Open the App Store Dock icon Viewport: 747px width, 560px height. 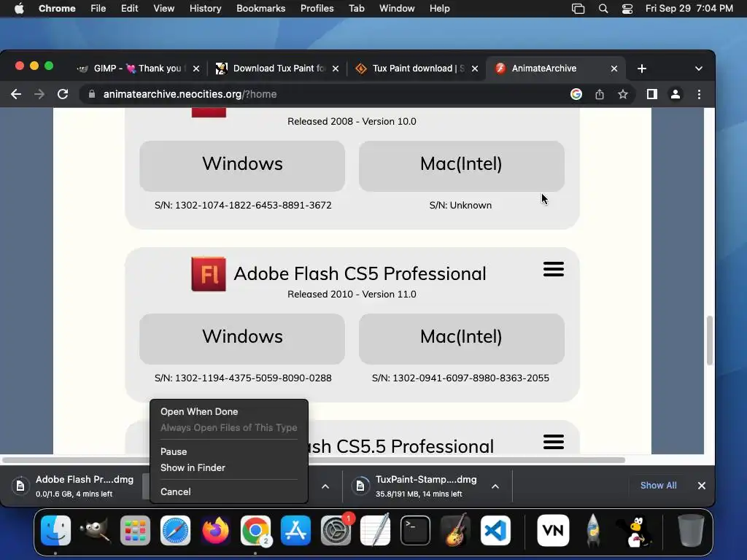click(295, 530)
